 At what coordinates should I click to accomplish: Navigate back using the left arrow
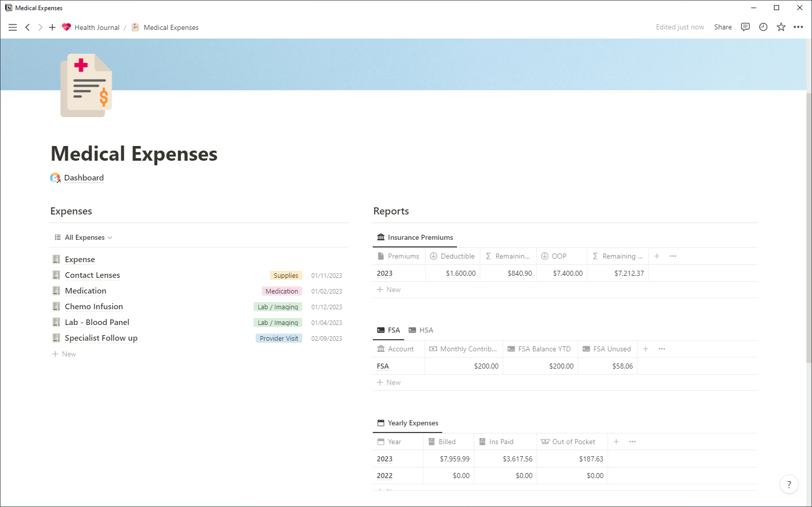[27, 27]
